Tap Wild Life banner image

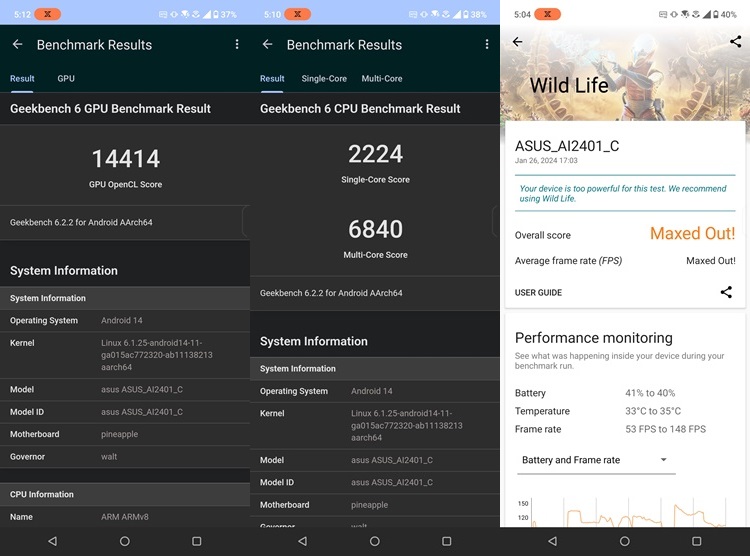(625, 74)
